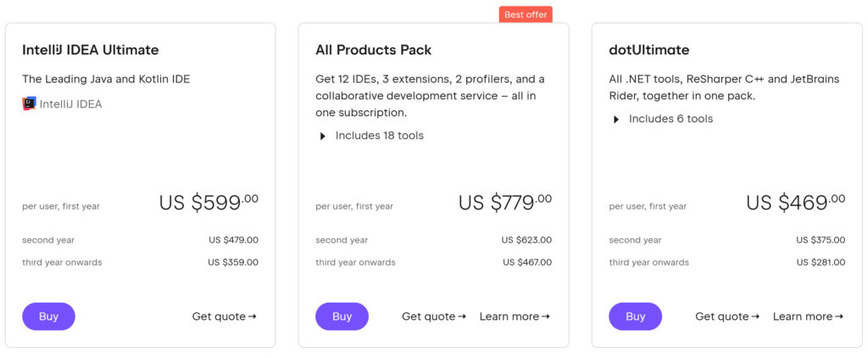Viewport: 868px width, 358px height.
Task: Buy the All Products Pack
Action: click(342, 316)
